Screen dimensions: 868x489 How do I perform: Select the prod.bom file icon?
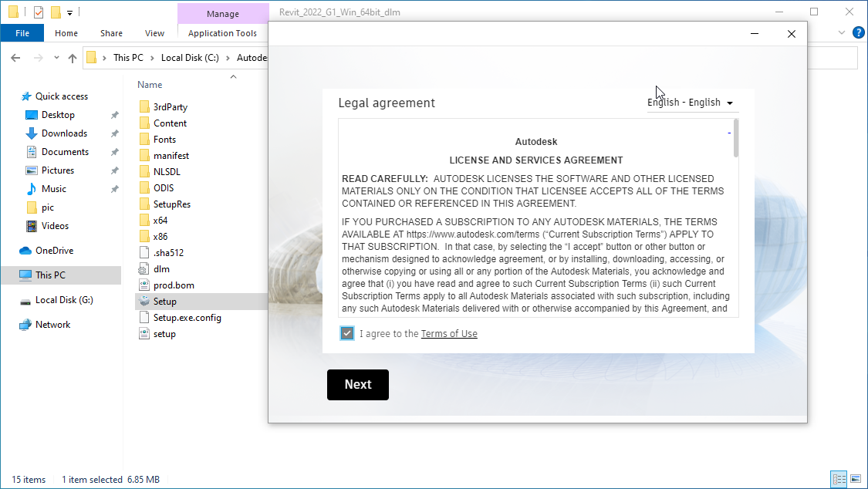144,285
